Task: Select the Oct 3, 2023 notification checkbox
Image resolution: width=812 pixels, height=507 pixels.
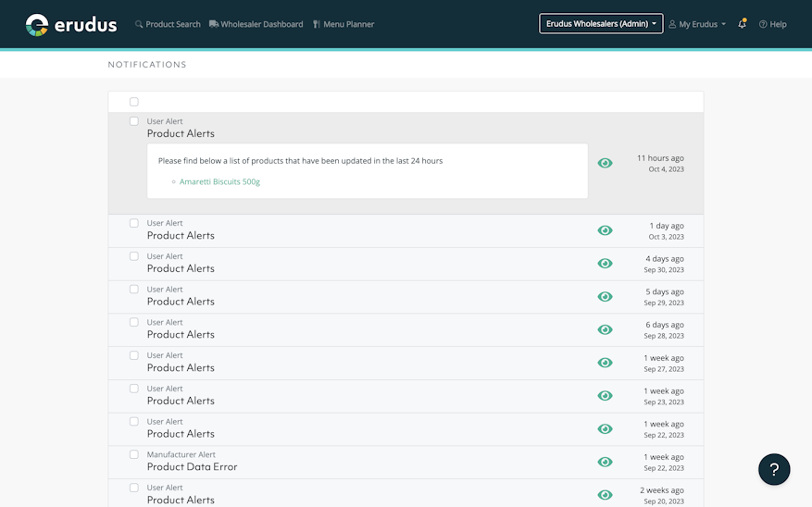Action: [134, 223]
